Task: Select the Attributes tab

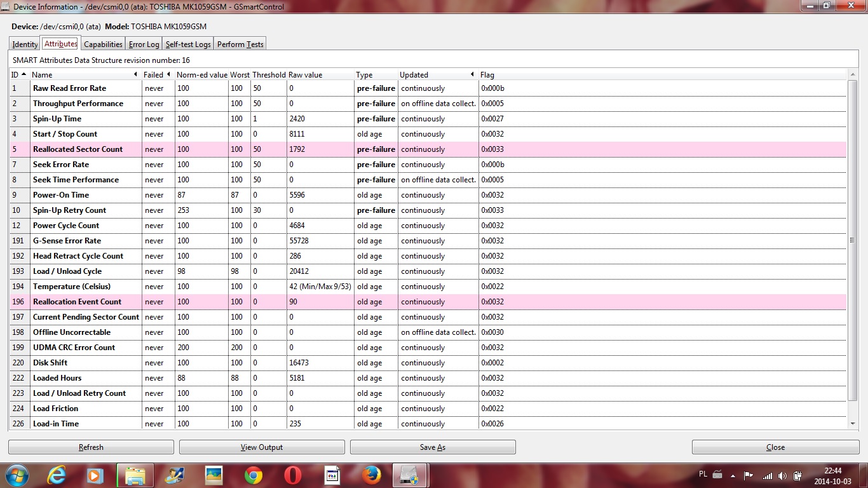Action: (x=61, y=44)
